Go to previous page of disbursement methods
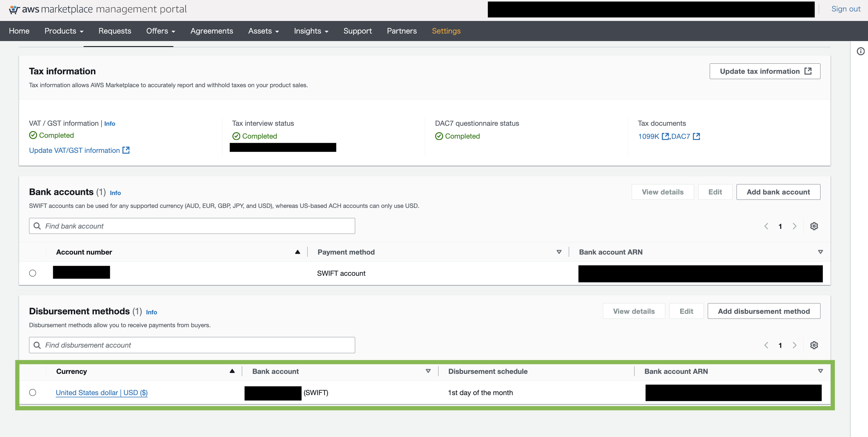The height and width of the screenshot is (437, 868). point(766,345)
